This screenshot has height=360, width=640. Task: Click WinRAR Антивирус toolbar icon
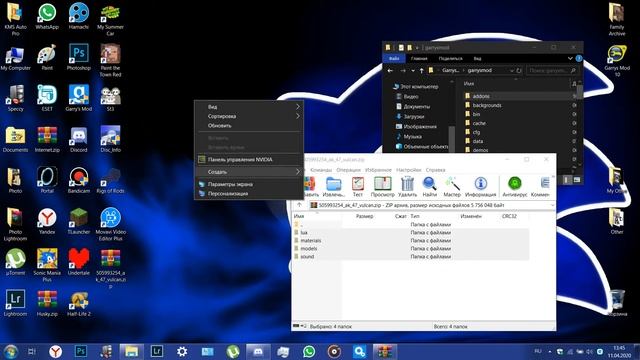tap(515, 187)
